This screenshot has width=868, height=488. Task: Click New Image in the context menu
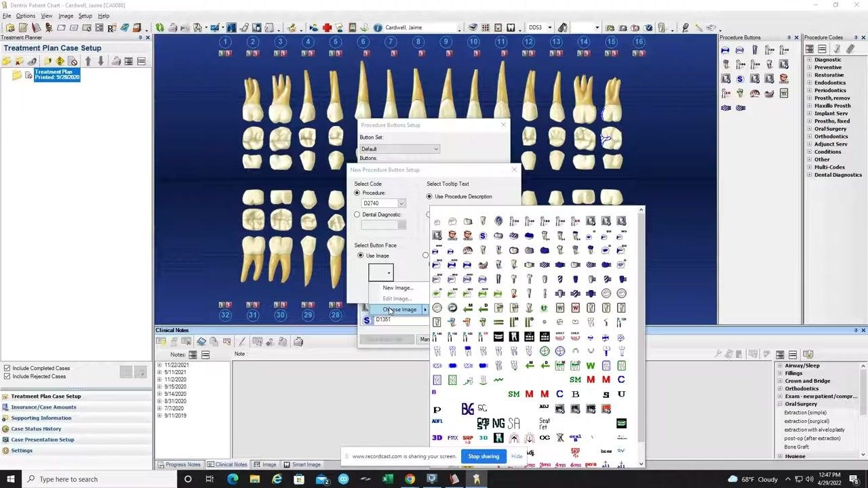tap(397, 288)
